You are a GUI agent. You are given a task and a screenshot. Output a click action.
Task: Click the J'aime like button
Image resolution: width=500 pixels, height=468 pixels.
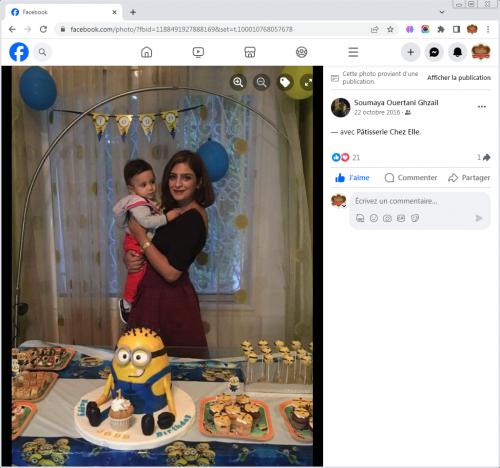tap(352, 178)
